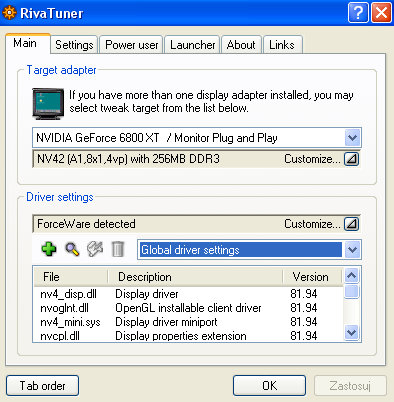
Task: Click the driver list scrollbar thumb
Action: click(x=352, y=291)
